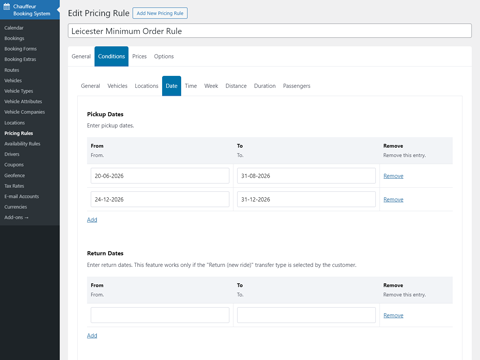Click the Pickup Dates heading text
The width and height of the screenshot is (480, 360).
coord(105,114)
